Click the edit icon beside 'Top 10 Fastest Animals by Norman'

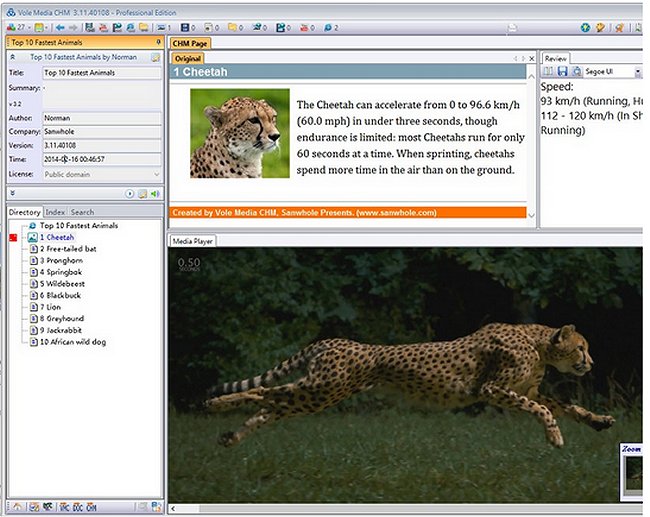155,58
